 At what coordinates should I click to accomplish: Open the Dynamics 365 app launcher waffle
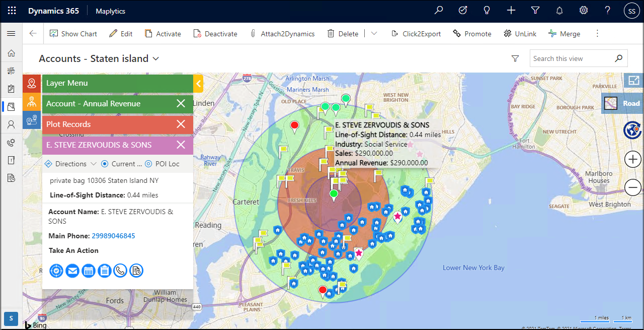click(x=12, y=11)
